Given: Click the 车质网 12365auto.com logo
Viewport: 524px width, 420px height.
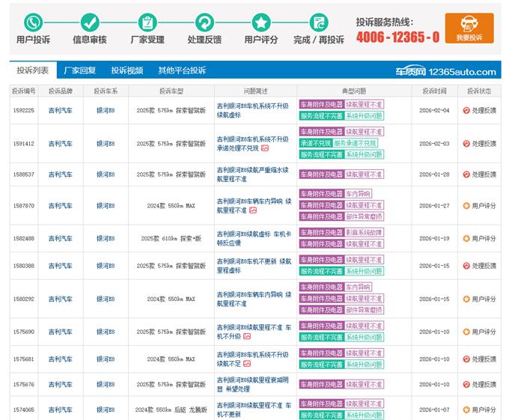Looking at the screenshot, I should [x=445, y=72].
